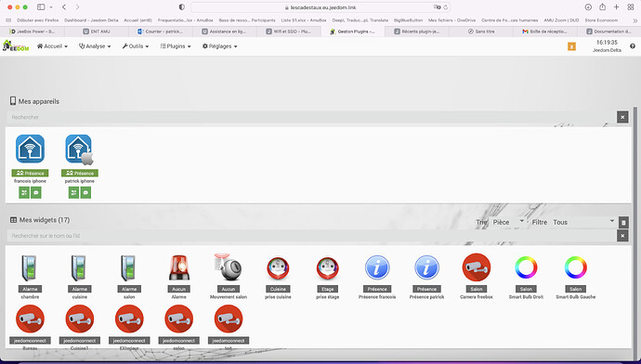Image resolution: width=641 pixels, height=364 pixels.
Task: Open the Dashboard - Jeedom Delta bookmark
Action: pos(91,20)
